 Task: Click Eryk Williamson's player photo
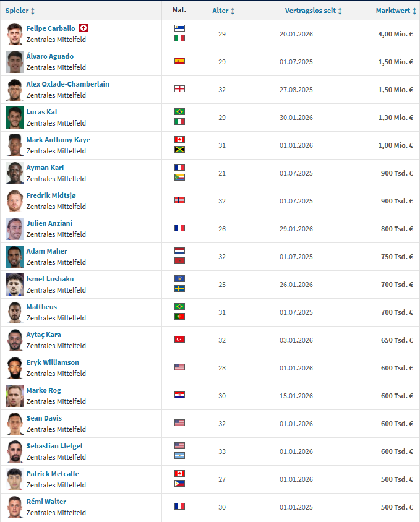(15, 368)
